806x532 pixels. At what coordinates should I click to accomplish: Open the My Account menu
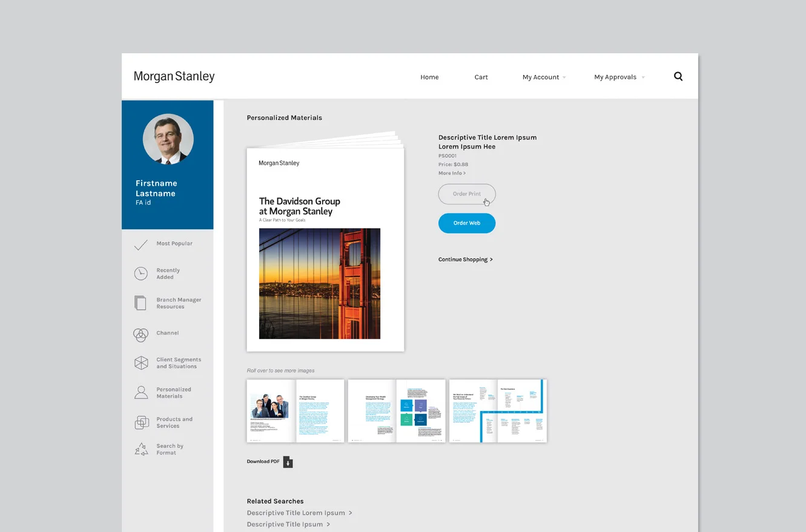click(x=541, y=77)
